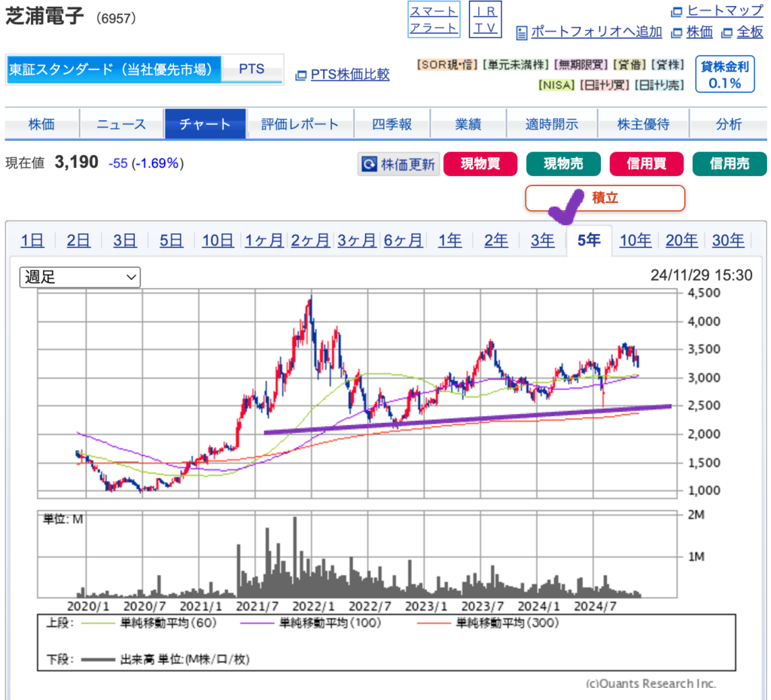Click the 信用買 button

click(x=647, y=163)
